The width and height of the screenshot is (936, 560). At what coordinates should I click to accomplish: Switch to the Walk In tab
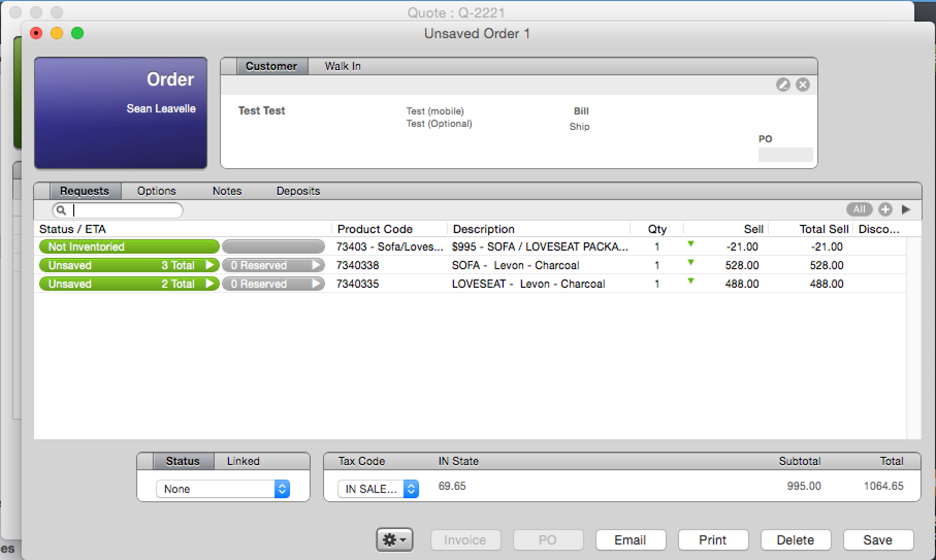[x=343, y=66]
